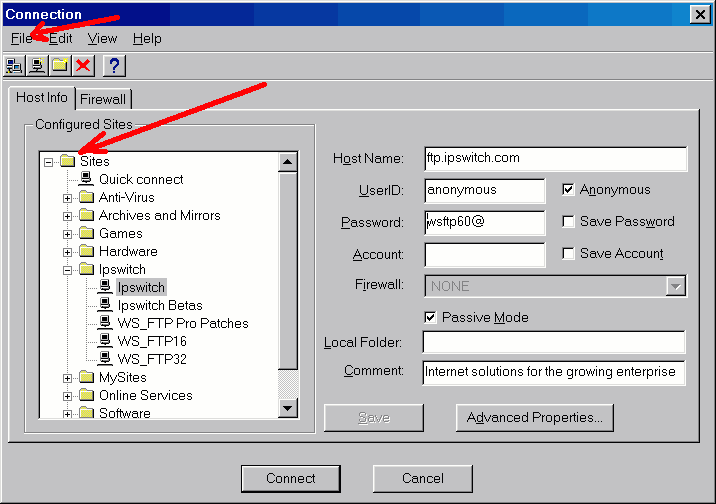Expand the Games folder node

coord(68,234)
